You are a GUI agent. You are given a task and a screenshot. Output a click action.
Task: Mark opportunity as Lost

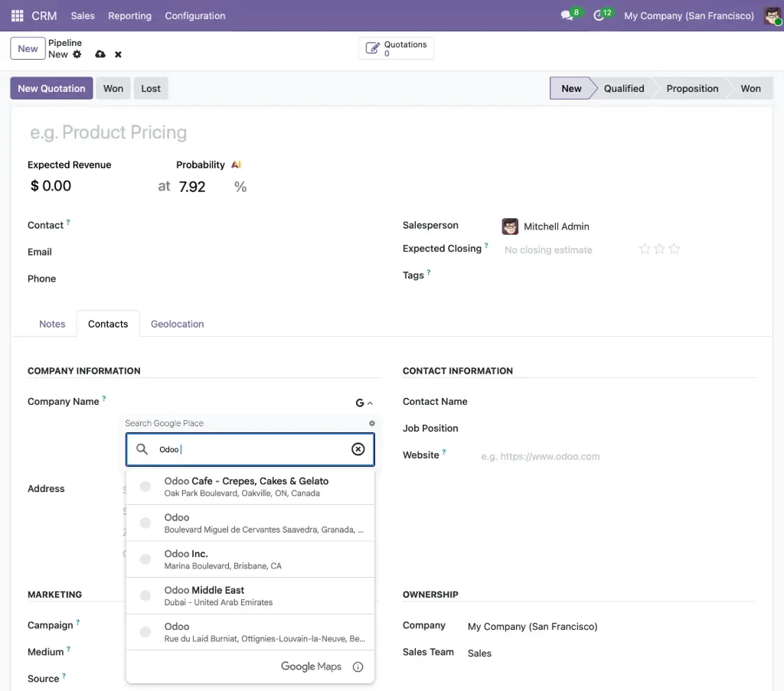pos(151,88)
